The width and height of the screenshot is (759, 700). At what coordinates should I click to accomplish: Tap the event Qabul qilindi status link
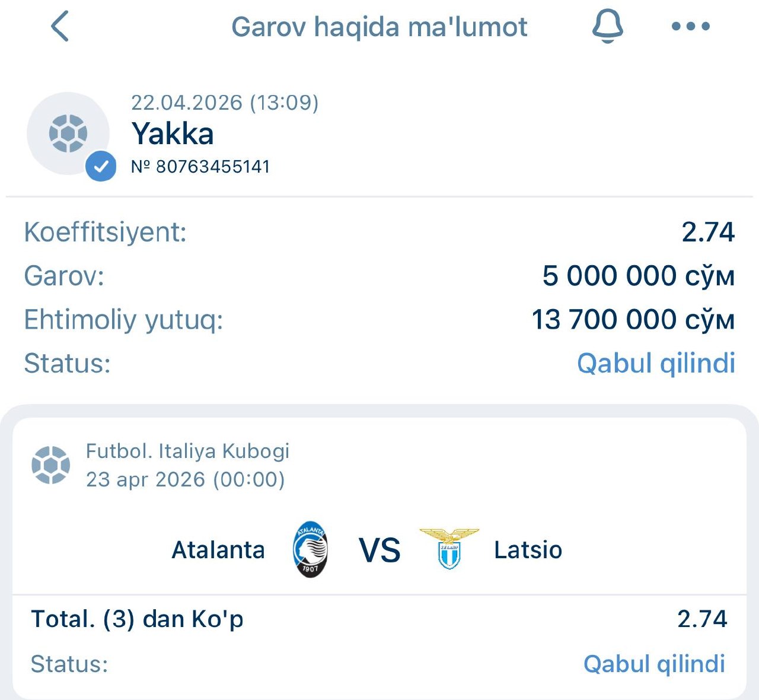654,664
